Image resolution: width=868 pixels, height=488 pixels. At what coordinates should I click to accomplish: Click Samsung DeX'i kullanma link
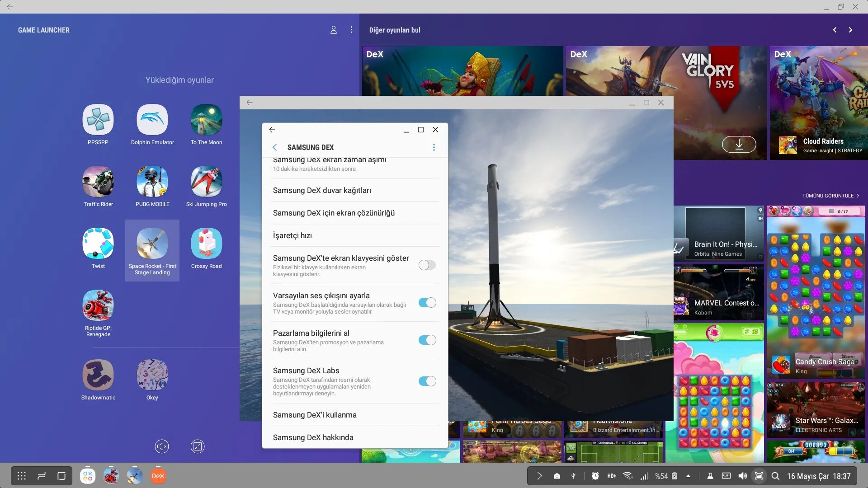point(315,415)
